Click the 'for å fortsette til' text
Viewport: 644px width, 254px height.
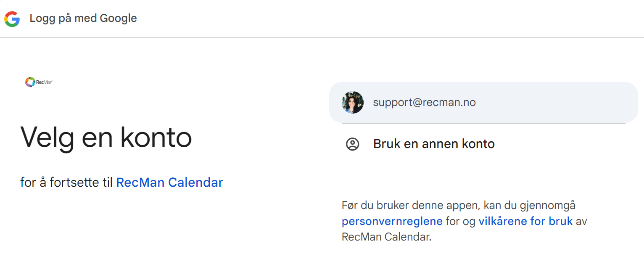coord(66,183)
